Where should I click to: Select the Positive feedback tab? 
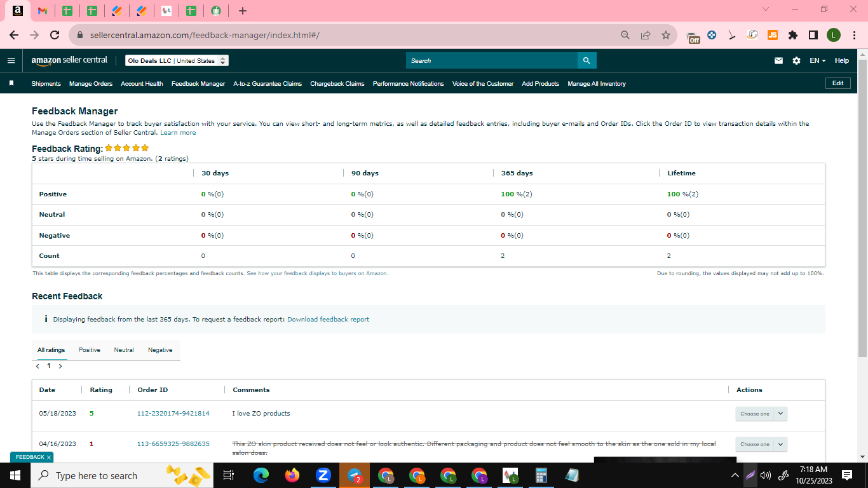pos(89,350)
